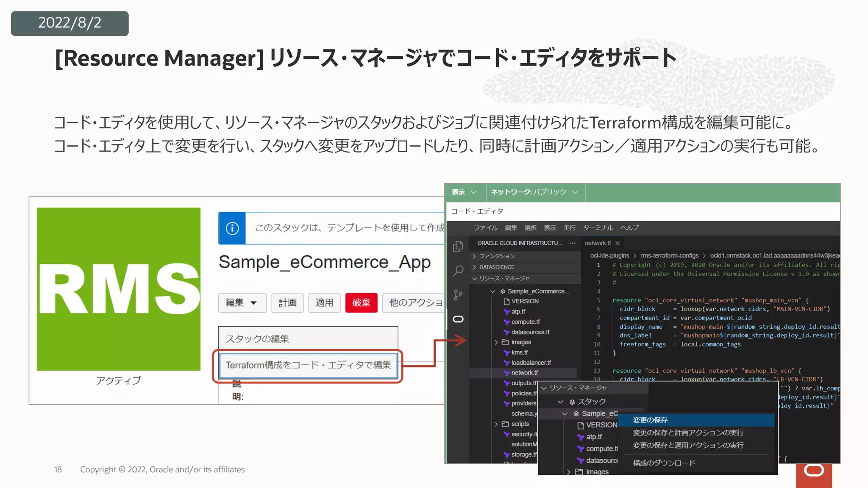Image resolution: width=868 pixels, height=488 pixels.
Task: Switch to the network.tf editor tab
Action: point(598,243)
